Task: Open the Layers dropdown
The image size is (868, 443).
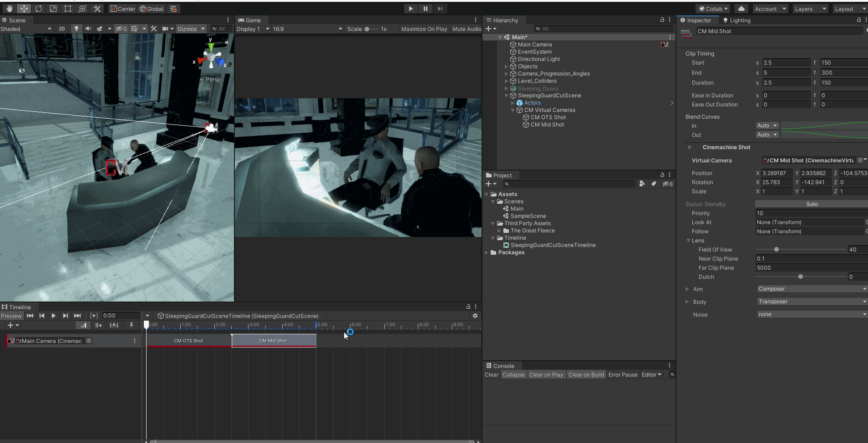Action: (810, 9)
